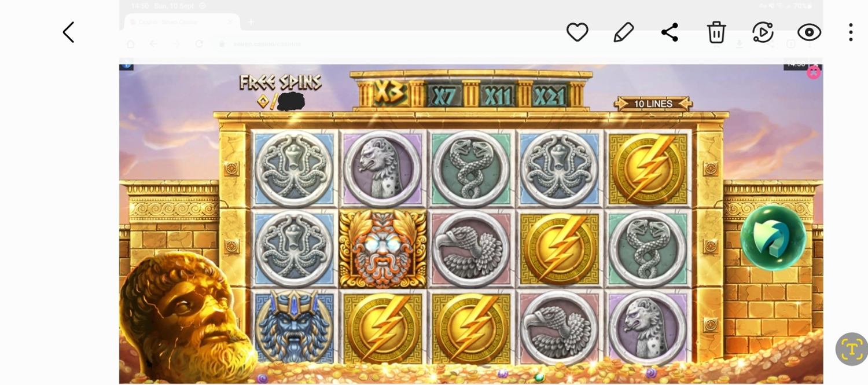Image resolution: width=868 pixels, height=385 pixels.
Task: Select the X7 multiplier
Action: (x=444, y=96)
